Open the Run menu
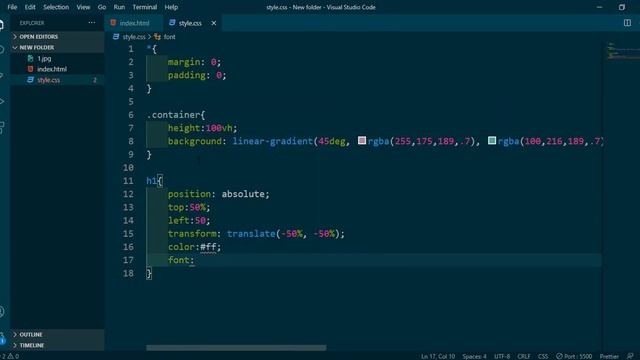 [119, 7]
